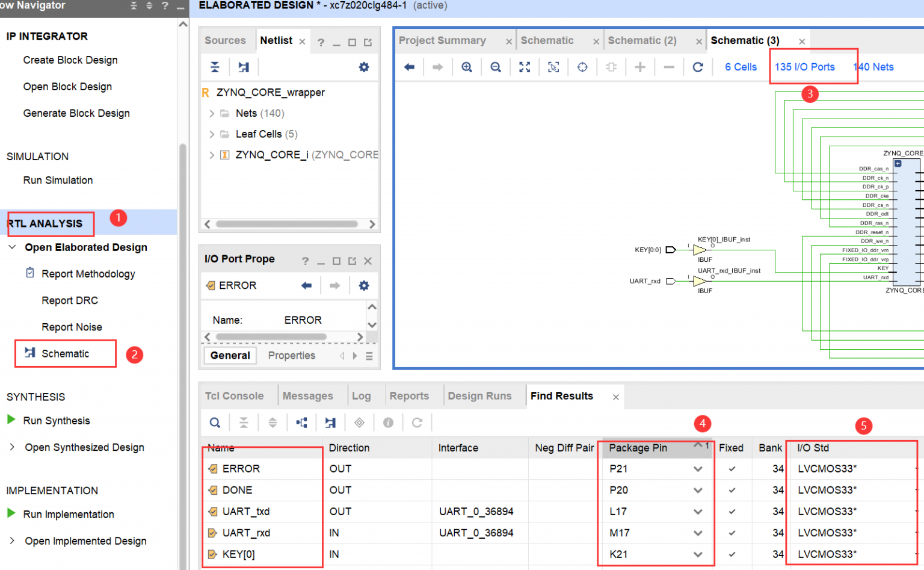
Task: Expand the Nets (140) tree node
Action: (x=212, y=113)
